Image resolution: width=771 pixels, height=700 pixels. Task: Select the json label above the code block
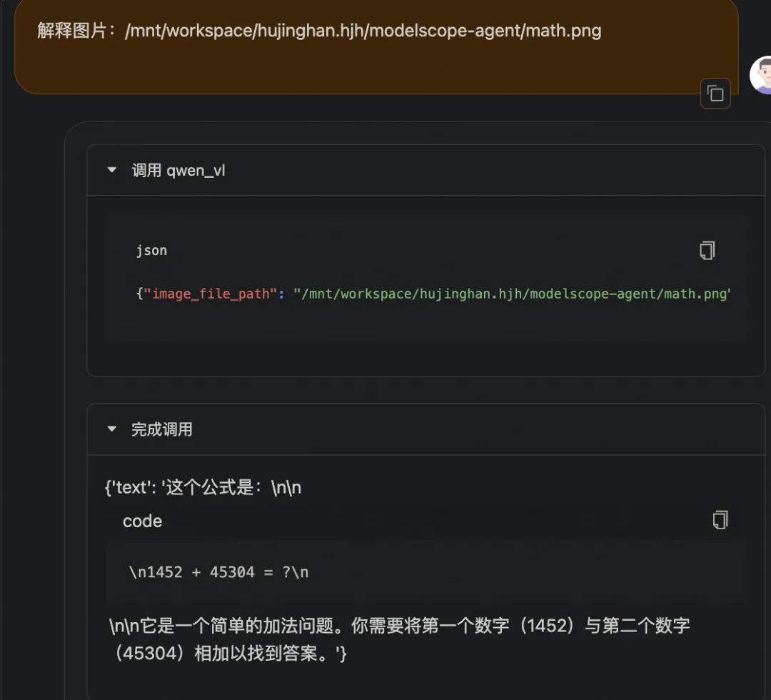[151, 250]
